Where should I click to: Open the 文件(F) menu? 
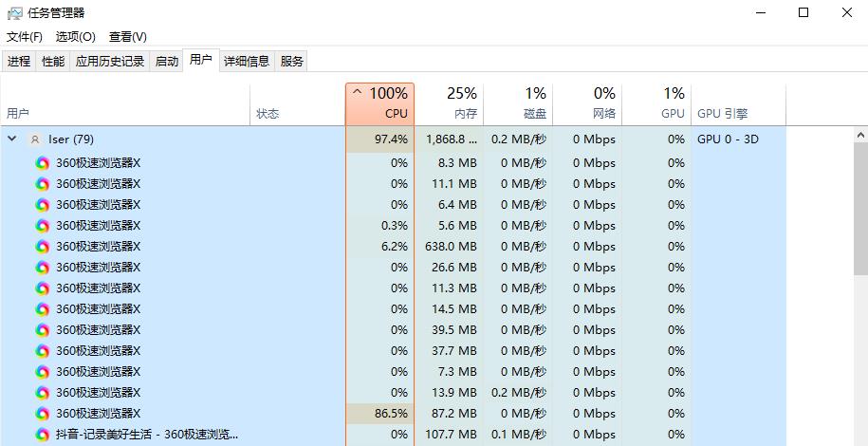[x=25, y=37]
